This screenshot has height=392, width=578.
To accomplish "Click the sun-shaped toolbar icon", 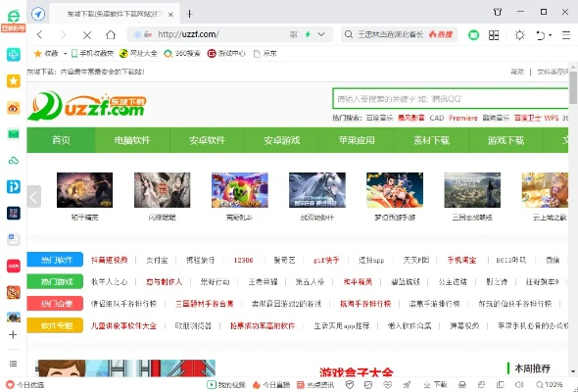I will click(x=520, y=35).
